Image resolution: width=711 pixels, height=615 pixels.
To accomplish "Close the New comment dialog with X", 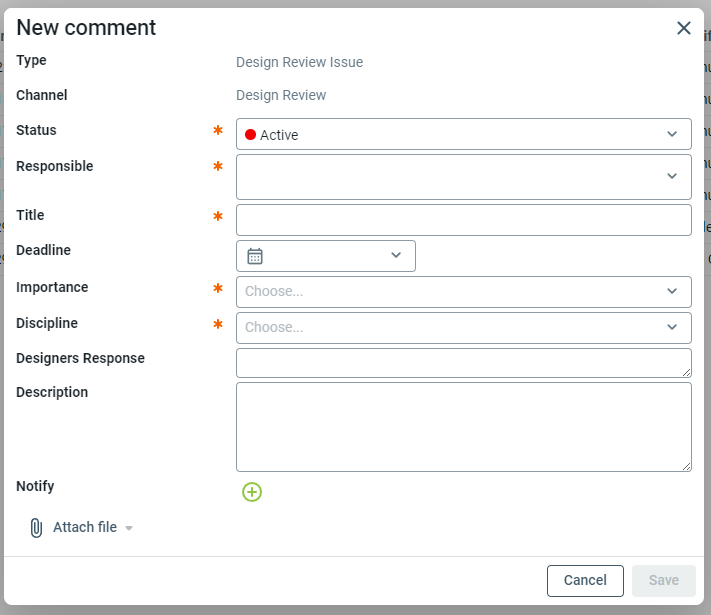I will coord(684,28).
